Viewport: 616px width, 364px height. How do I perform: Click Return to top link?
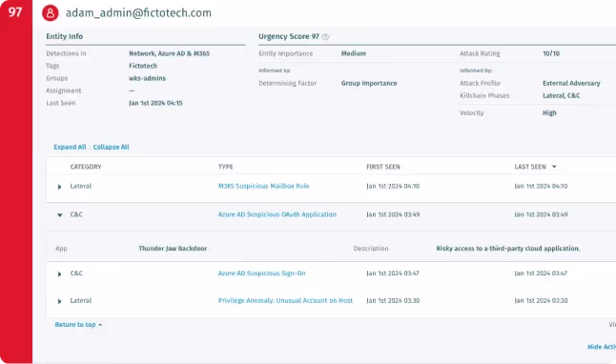(x=78, y=325)
